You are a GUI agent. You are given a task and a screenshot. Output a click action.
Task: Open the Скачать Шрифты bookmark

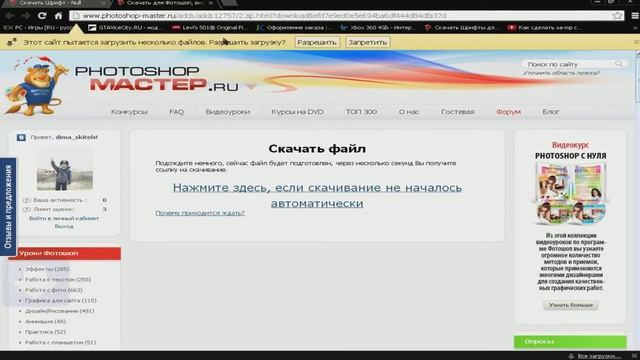462,28
